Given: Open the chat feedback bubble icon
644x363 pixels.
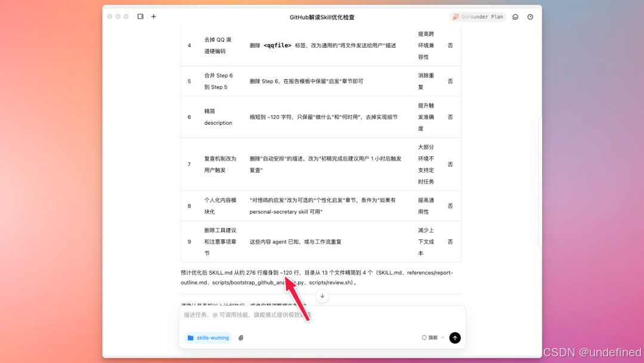Looking at the screenshot, I should pyautogui.click(x=515, y=17).
